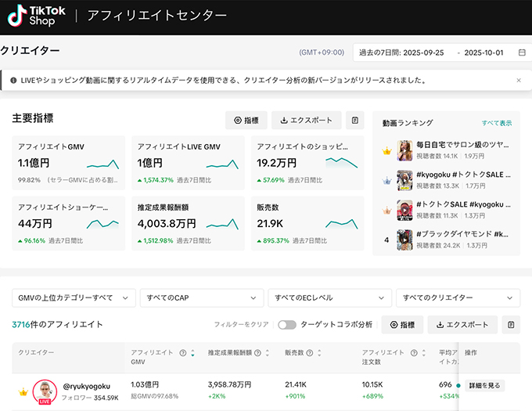The image size is (532, 411).
Task: Click the info icon in notification banner
Action: (13, 80)
